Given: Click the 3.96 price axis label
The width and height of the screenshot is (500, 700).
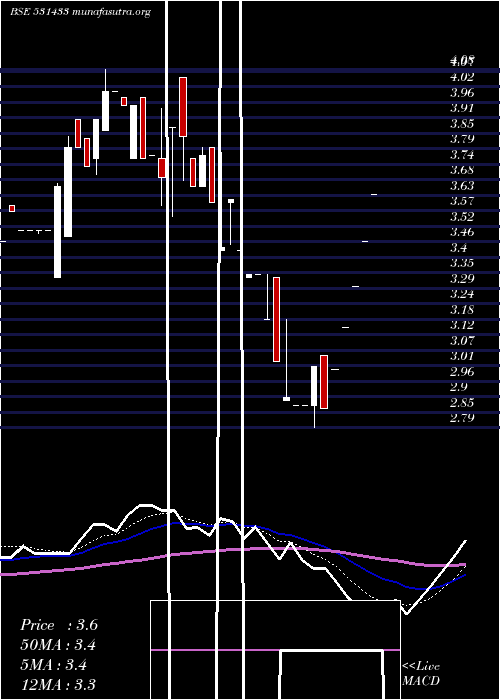Looking at the screenshot, I should coord(462,92).
